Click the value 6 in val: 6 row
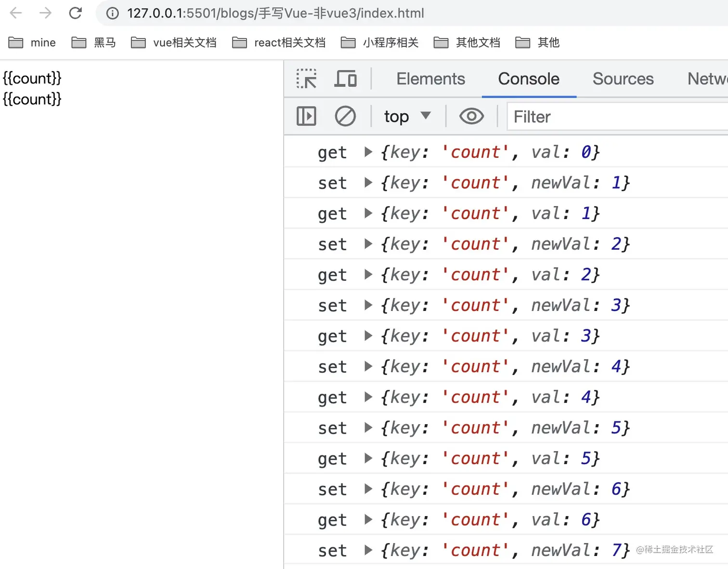Viewport: 728px width, 569px height. point(586,520)
